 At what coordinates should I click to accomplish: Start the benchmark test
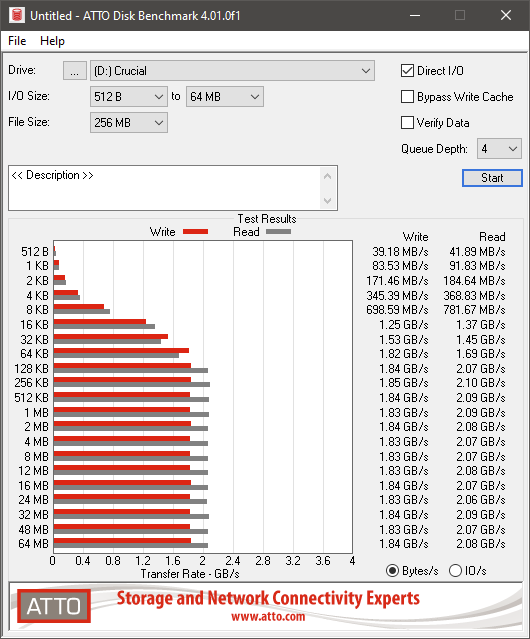492,178
